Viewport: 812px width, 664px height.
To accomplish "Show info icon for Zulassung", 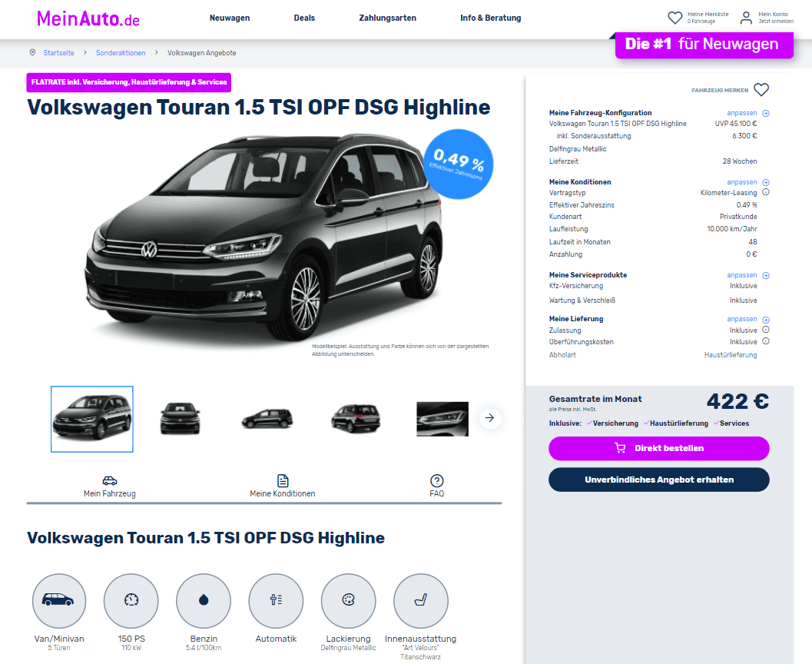I will [766, 330].
